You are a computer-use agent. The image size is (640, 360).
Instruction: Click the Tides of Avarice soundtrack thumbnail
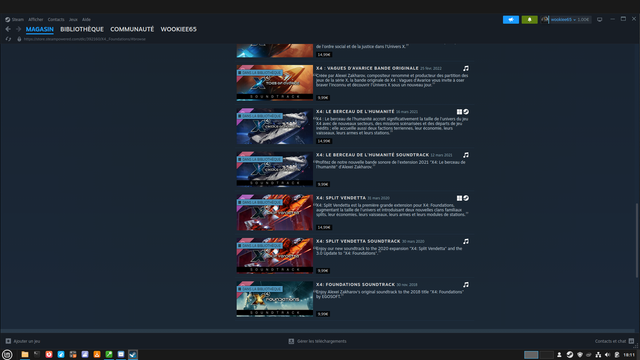(x=275, y=83)
